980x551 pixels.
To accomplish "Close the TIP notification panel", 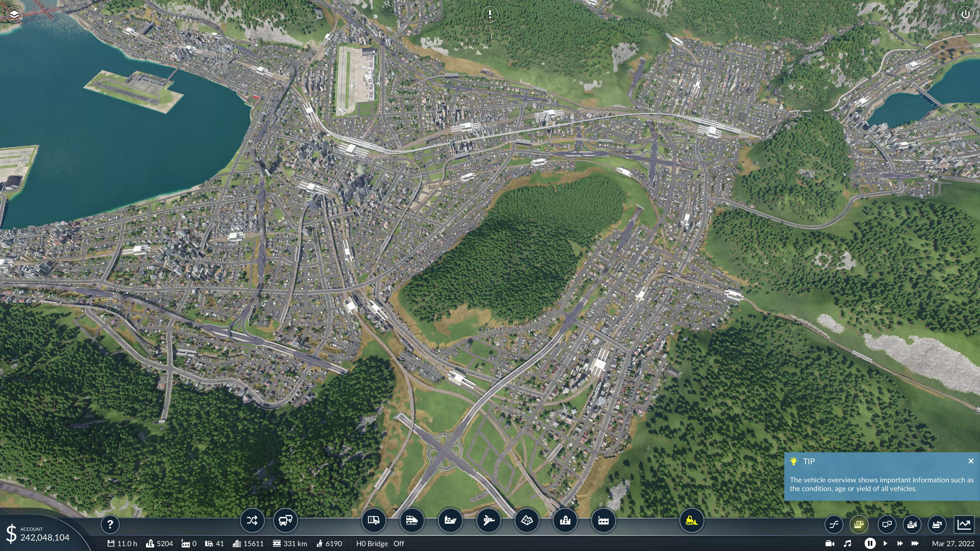I will coord(971,461).
